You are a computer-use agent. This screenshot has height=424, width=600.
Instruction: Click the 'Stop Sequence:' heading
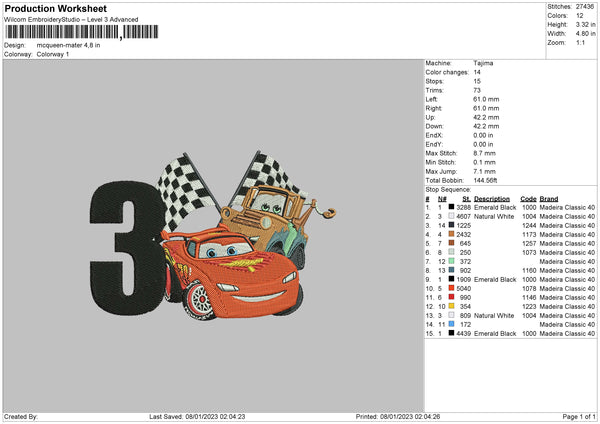pyautogui.click(x=448, y=189)
